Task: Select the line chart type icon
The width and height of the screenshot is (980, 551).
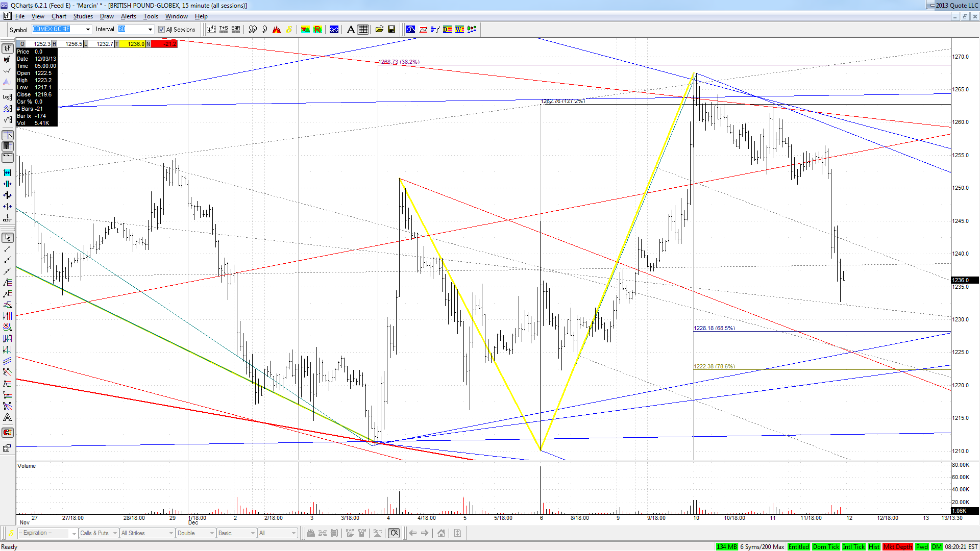Action: pyautogui.click(x=7, y=71)
